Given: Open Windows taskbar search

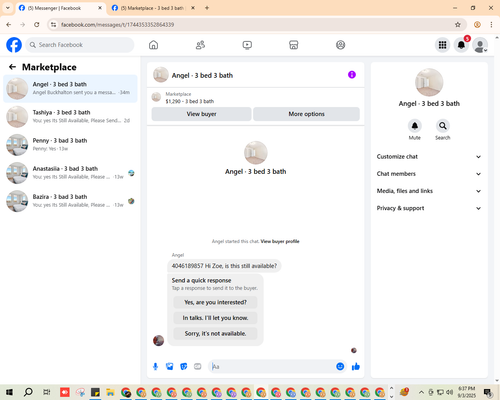Looking at the screenshot, I should [28, 392].
